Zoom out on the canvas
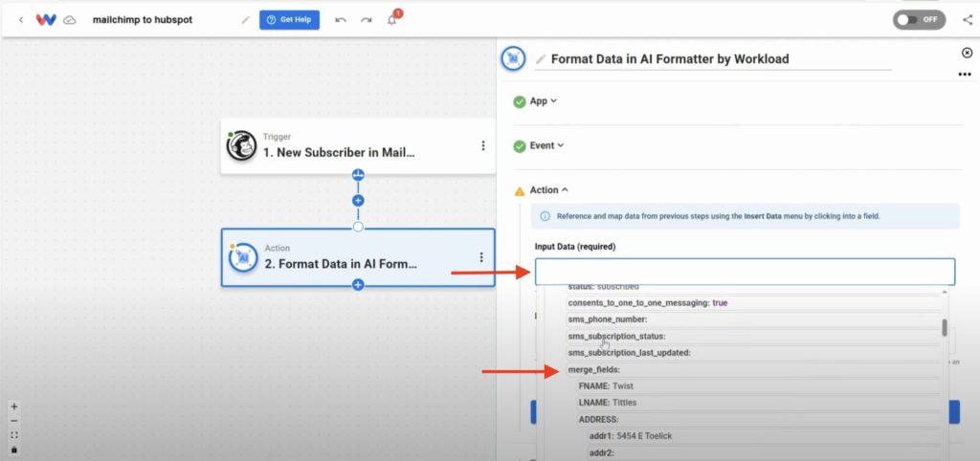 pyautogui.click(x=14, y=421)
